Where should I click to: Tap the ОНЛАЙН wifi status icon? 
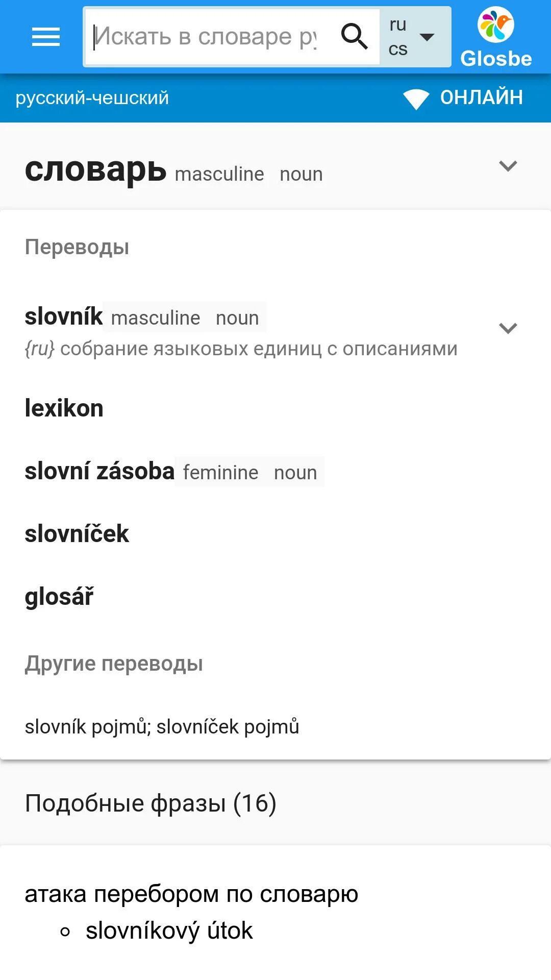416,99
